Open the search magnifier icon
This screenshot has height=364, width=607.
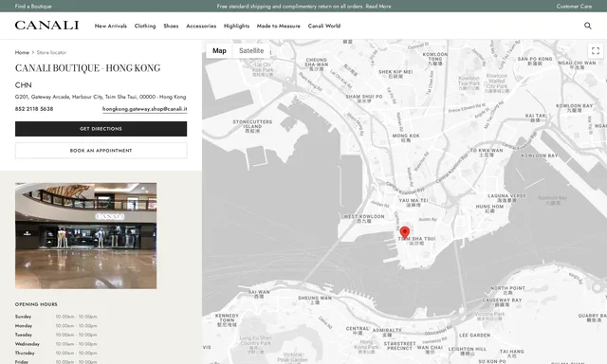(x=588, y=26)
